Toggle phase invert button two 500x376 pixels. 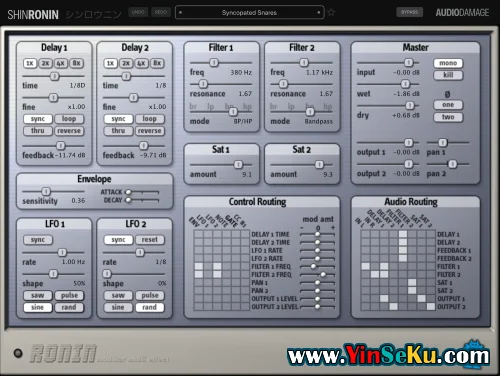pyautogui.click(x=448, y=117)
